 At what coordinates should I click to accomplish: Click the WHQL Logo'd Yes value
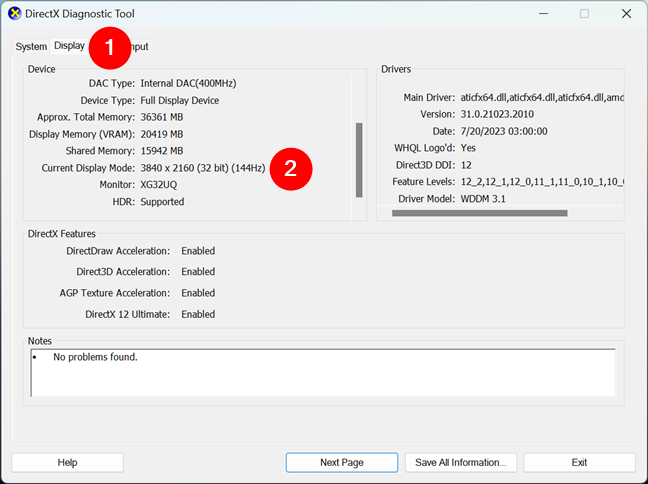(468, 148)
